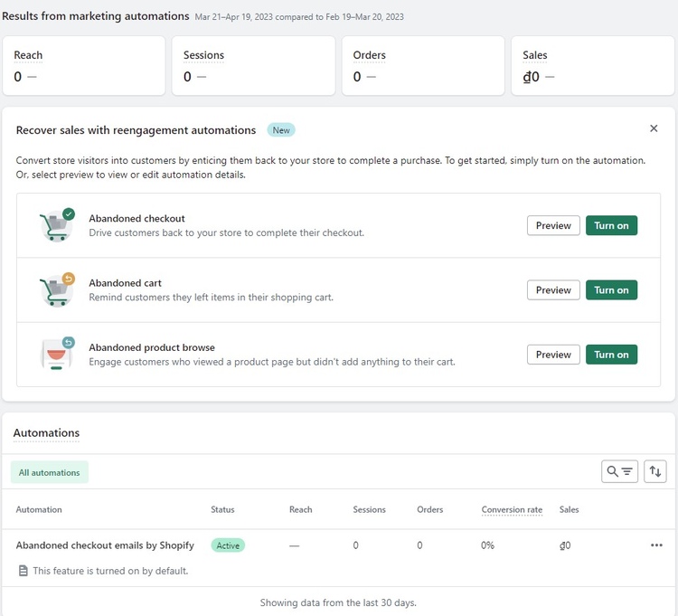Select the All automations tab
The height and width of the screenshot is (616, 678).
pyautogui.click(x=50, y=472)
